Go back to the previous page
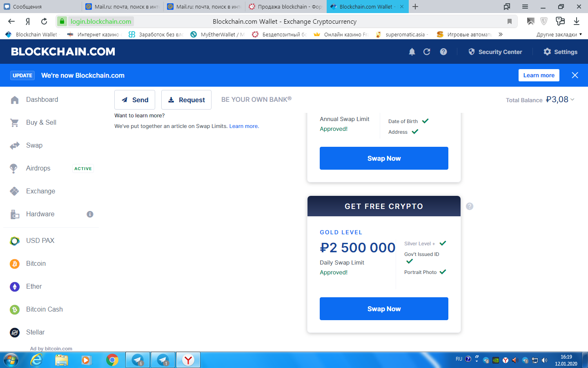The width and height of the screenshot is (588, 368). tap(11, 21)
